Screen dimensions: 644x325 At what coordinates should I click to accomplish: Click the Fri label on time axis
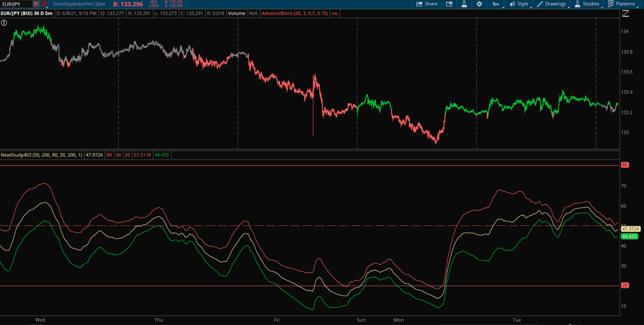(276, 320)
